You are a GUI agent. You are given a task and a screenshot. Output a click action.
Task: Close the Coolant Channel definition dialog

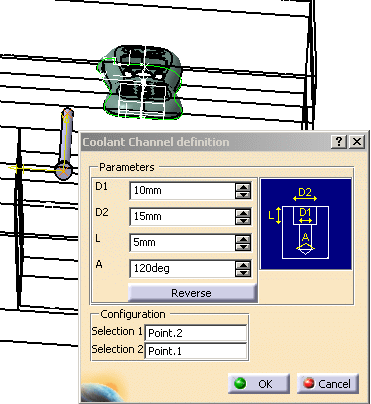point(357,142)
